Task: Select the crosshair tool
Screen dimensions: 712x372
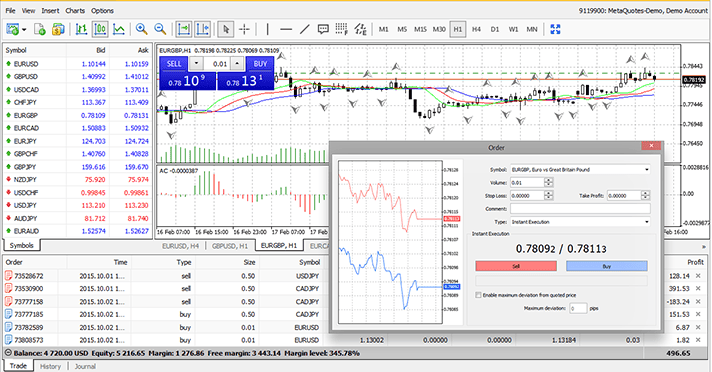Action: 244,30
